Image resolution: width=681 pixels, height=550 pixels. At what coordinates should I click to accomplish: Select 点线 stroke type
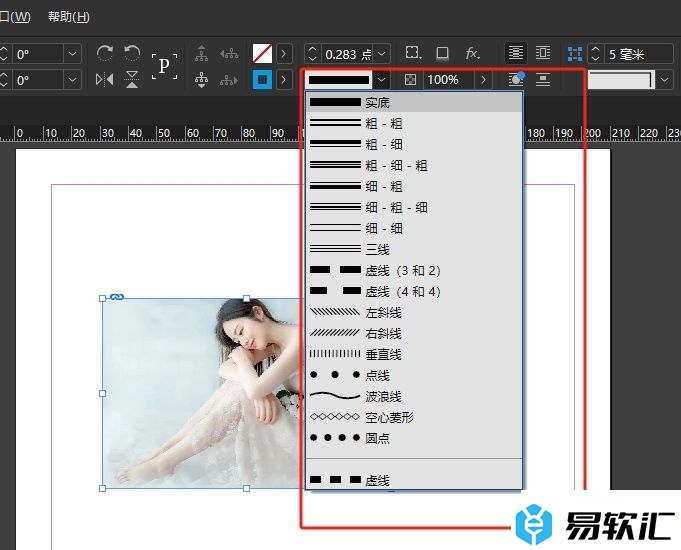coord(414,375)
